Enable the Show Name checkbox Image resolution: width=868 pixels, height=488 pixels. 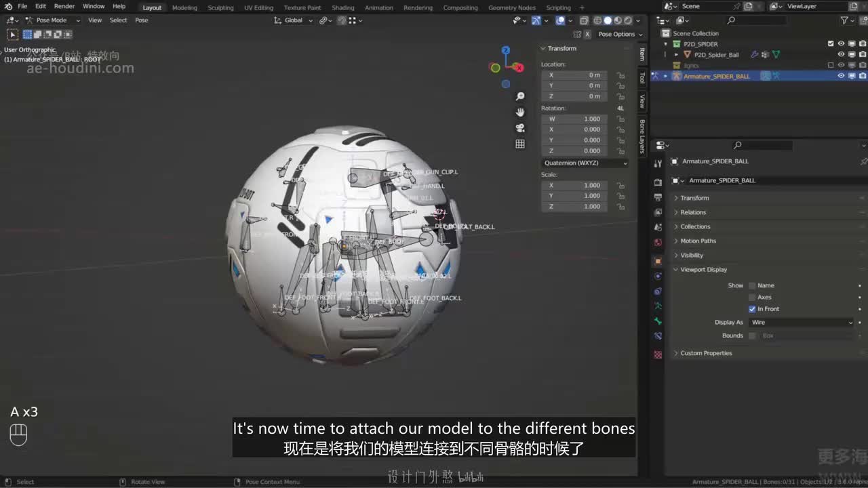(x=752, y=285)
